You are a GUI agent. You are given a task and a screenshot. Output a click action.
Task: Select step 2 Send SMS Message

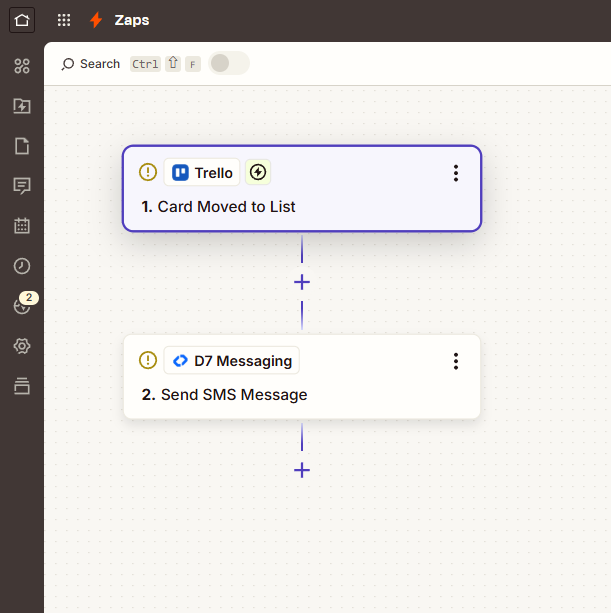(302, 377)
